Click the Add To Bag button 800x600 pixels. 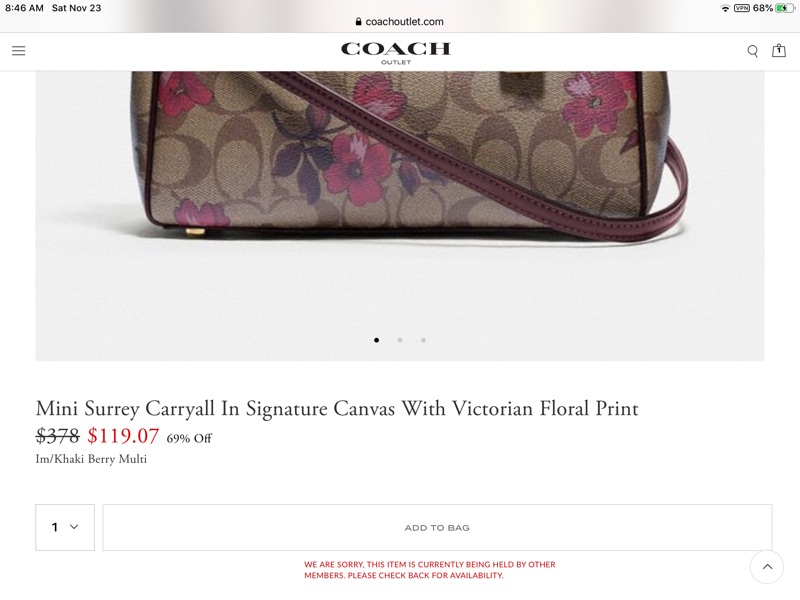click(437, 528)
